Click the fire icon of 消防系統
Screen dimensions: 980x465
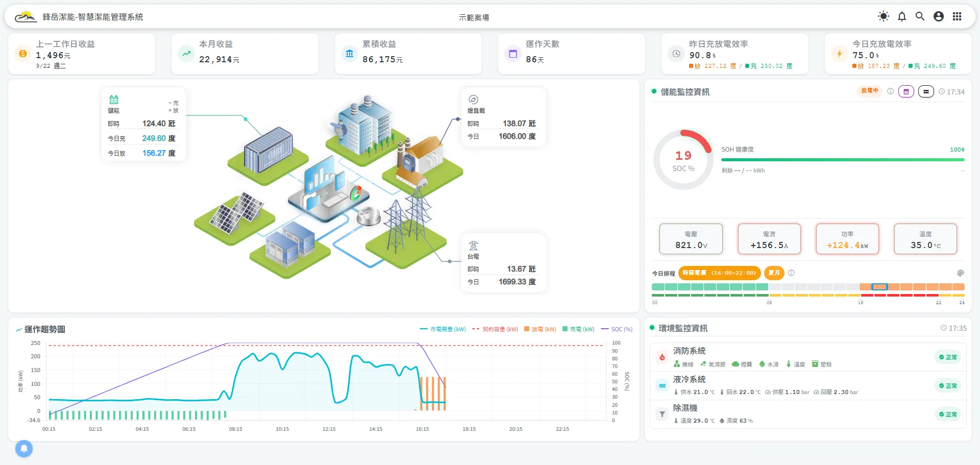pyautogui.click(x=662, y=357)
